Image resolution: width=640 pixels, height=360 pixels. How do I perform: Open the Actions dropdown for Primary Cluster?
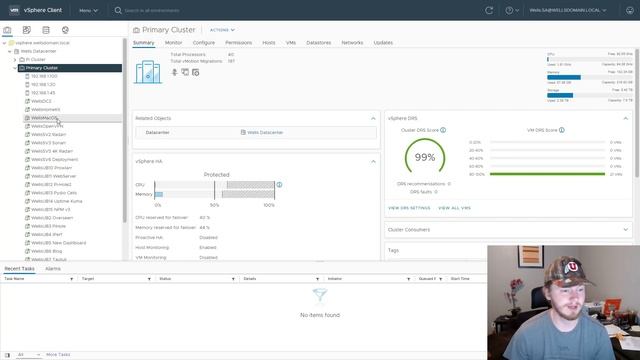[222, 30]
